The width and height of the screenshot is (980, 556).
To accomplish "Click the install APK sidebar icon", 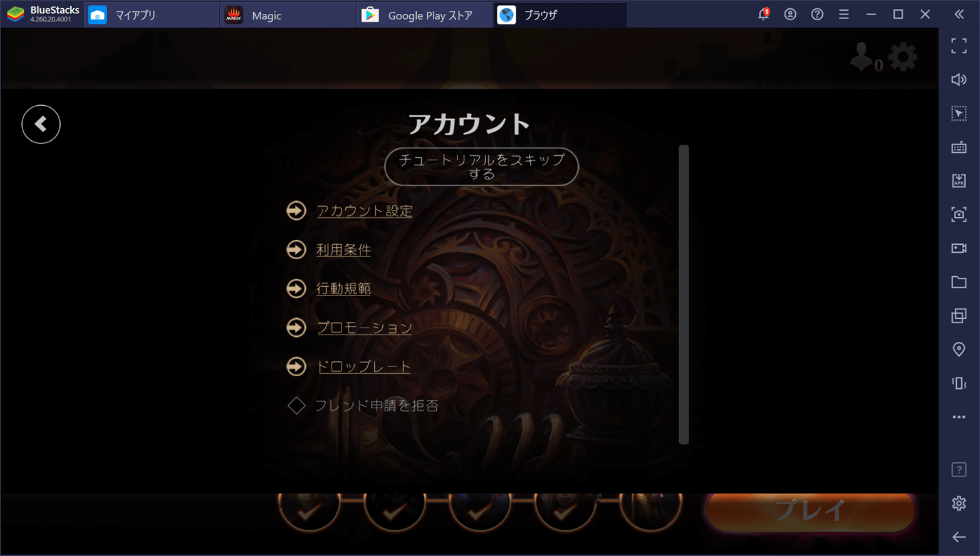I will (x=959, y=181).
